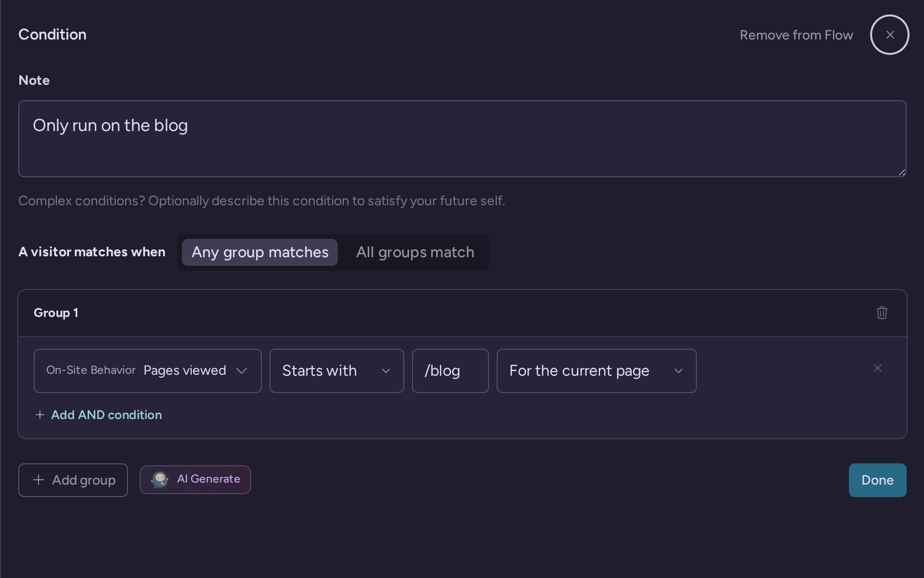Viewport: 924px width, 578px height.
Task: Open the Starts with operator dropdown
Action: click(x=337, y=371)
